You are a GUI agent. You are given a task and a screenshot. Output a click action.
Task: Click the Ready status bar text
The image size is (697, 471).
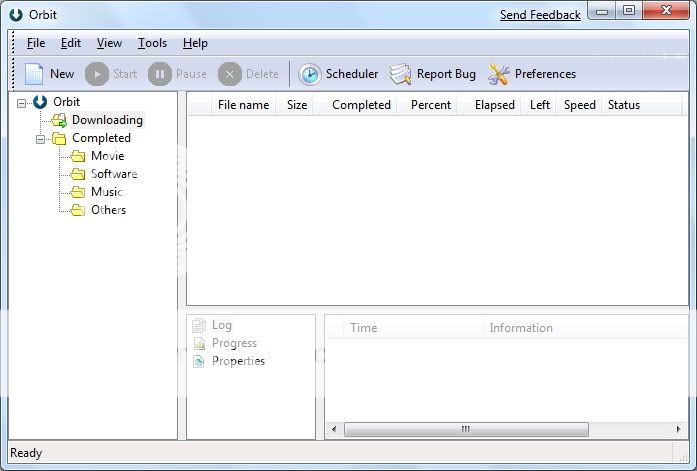click(x=26, y=453)
